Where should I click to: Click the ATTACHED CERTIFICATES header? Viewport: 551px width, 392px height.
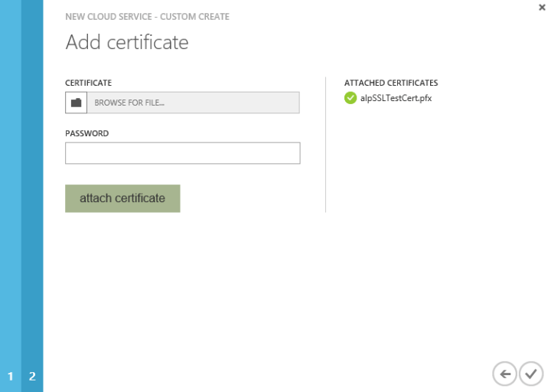point(391,83)
